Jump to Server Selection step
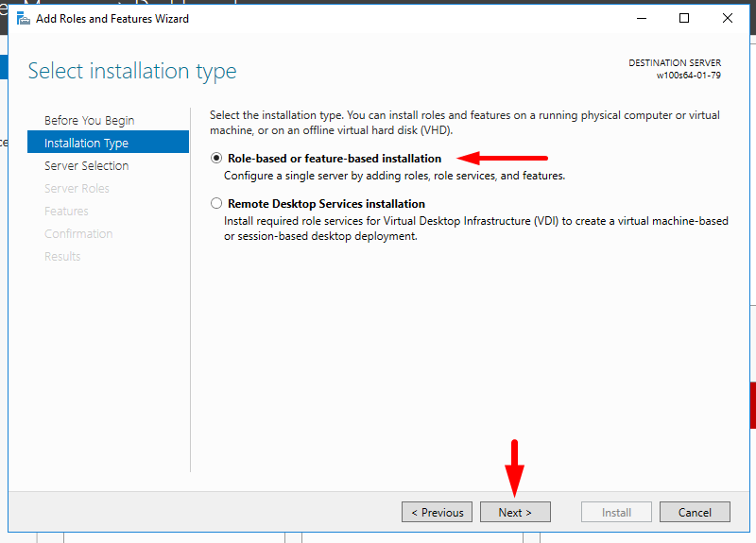 click(86, 166)
